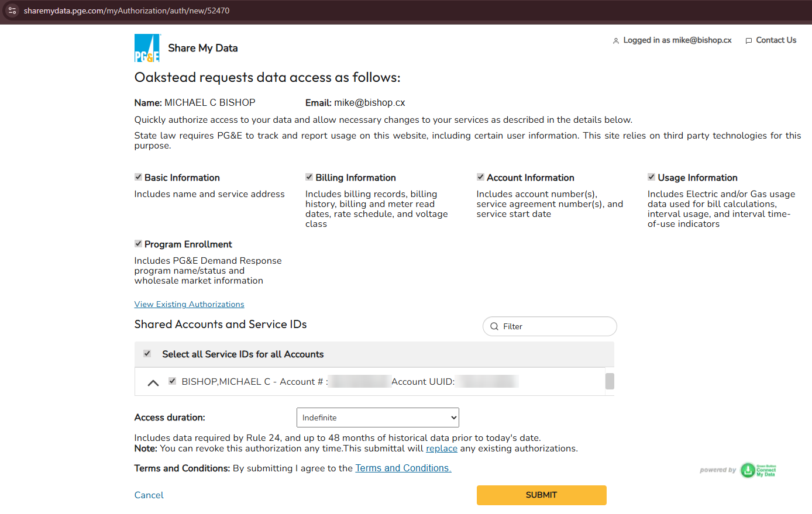Image resolution: width=812 pixels, height=514 pixels.
Task: Collapse the BISHOP,MICHAEL C account row
Action: [x=153, y=383]
